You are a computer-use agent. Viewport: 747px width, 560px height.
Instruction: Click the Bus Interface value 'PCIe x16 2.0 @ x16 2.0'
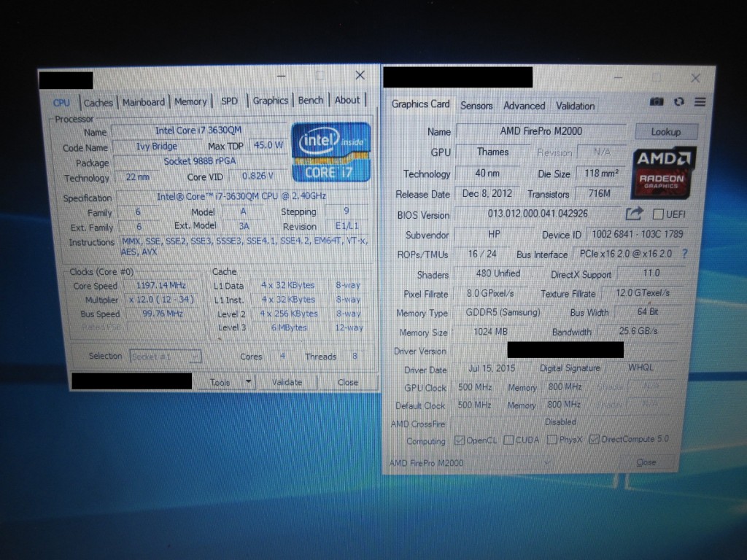tap(626, 254)
